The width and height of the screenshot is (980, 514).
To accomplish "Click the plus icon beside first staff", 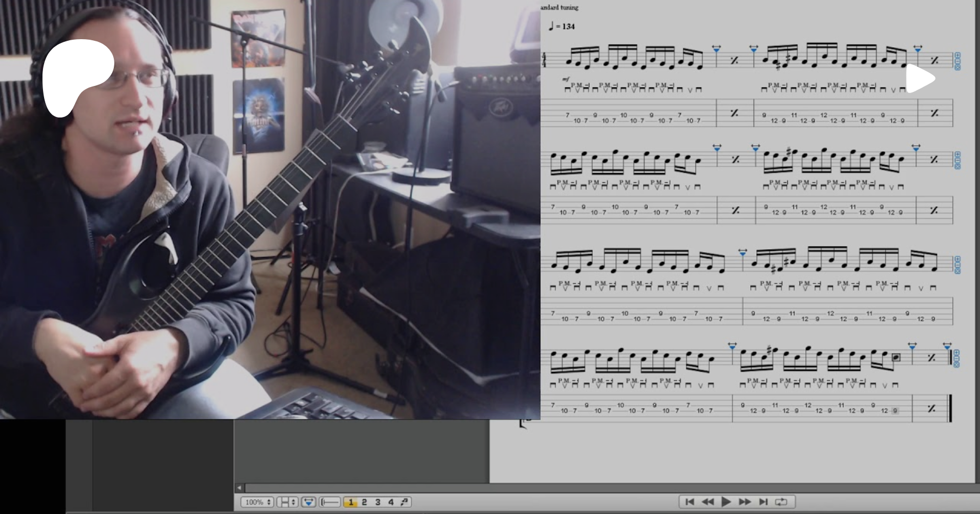I will click(957, 56).
